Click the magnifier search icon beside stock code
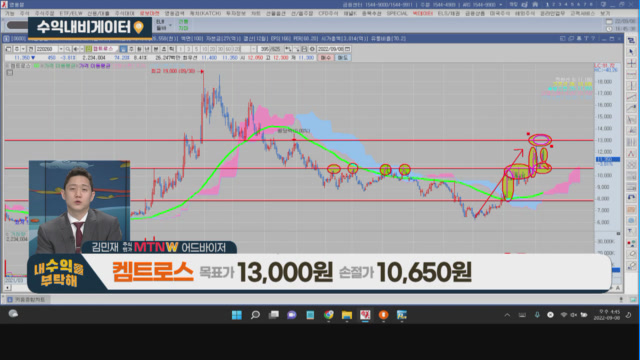This screenshot has width=640, height=360. pos(68,49)
